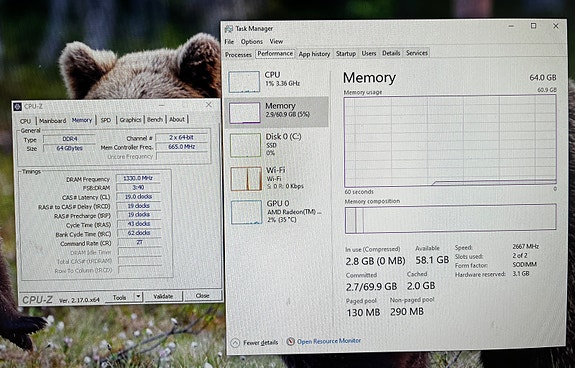575x368 pixels.
Task: Click the Wi-Fi performance entry label
Action: pyautogui.click(x=285, y=178)
